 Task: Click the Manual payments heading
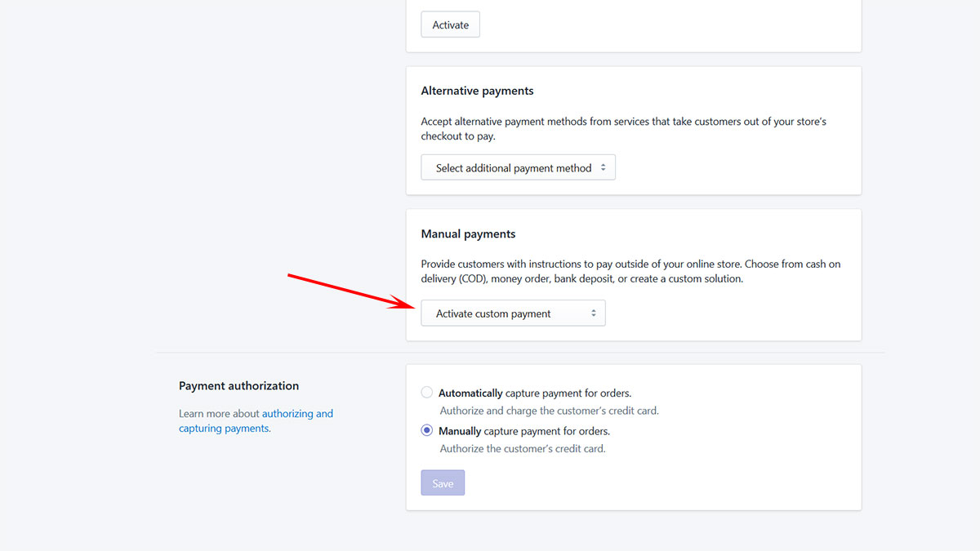pyautogui.click(x=468, y=234)
